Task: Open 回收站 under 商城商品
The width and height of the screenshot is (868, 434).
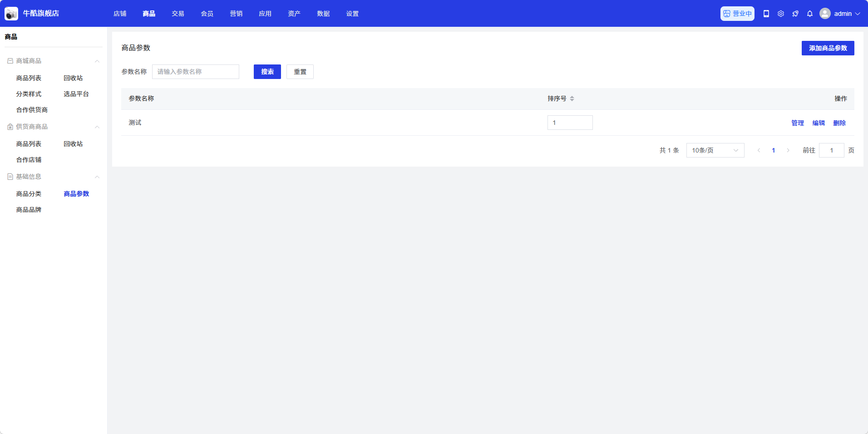Action: click(x=73, y=78)
